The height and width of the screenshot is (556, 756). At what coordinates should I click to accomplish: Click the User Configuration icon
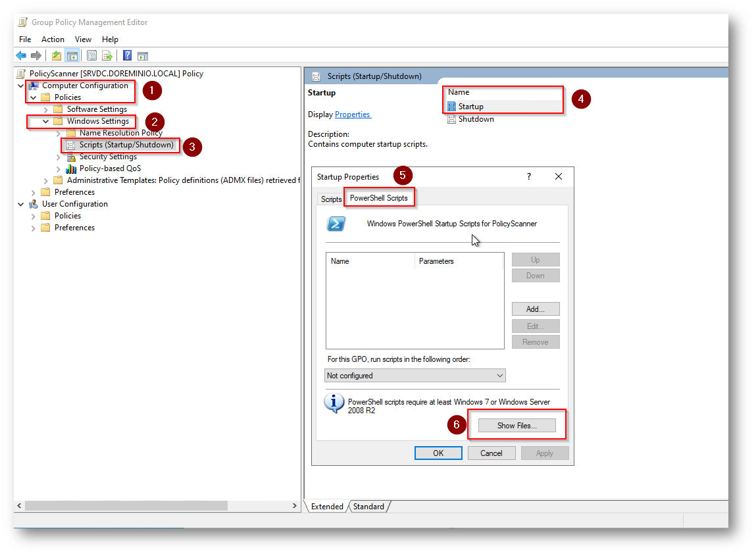click(34, 204)
